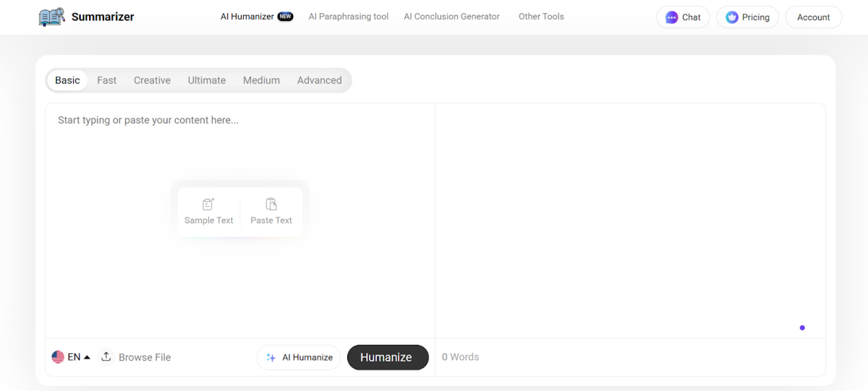868x391 pixels.
Task: Click the Sample Text document icon
Action: tap(208, 205)
